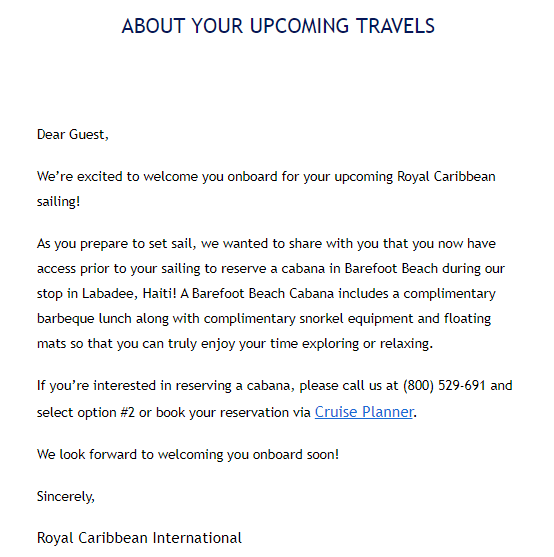Click the select option #2 text

tap(86, 412)
